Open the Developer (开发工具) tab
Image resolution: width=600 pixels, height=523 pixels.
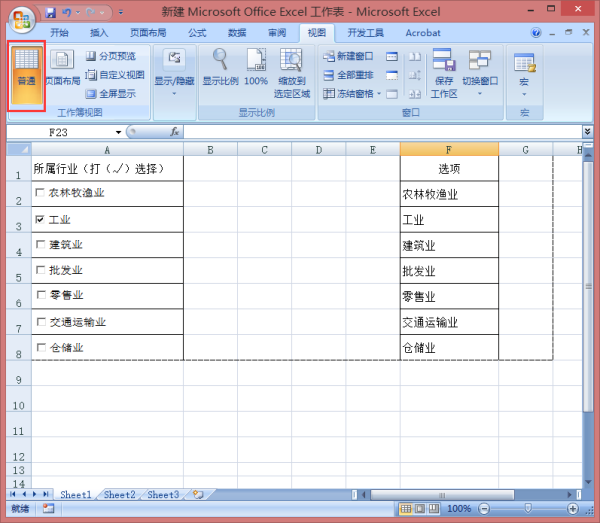pyautogui.click(x=365, y=33)
